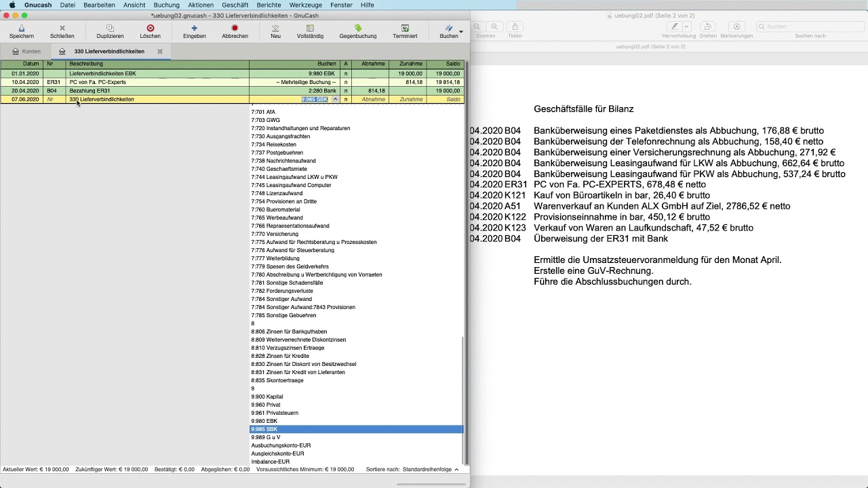Open the Werkzeuge menu
Viewport: 868px width, 488px height.
pos(306,5)
